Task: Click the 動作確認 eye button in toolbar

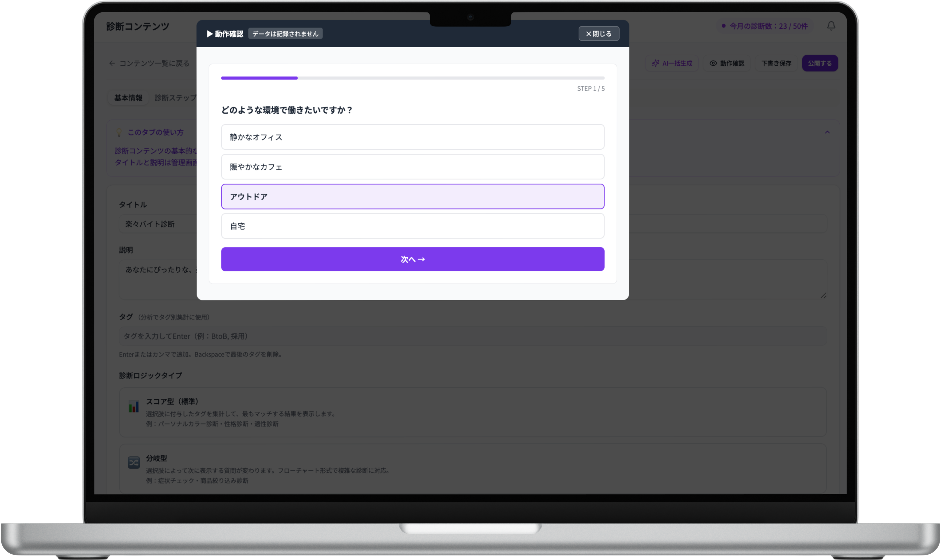Action: [x=727, y=63]
